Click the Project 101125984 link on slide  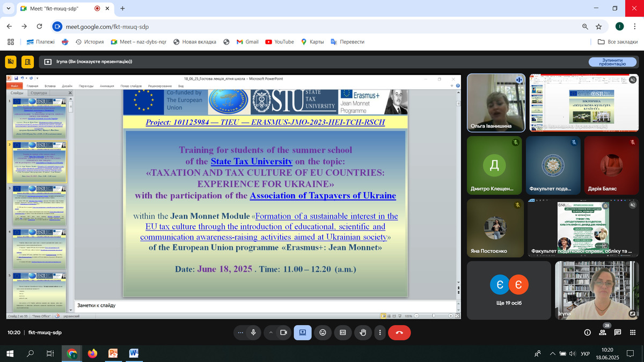coord(265,122)
